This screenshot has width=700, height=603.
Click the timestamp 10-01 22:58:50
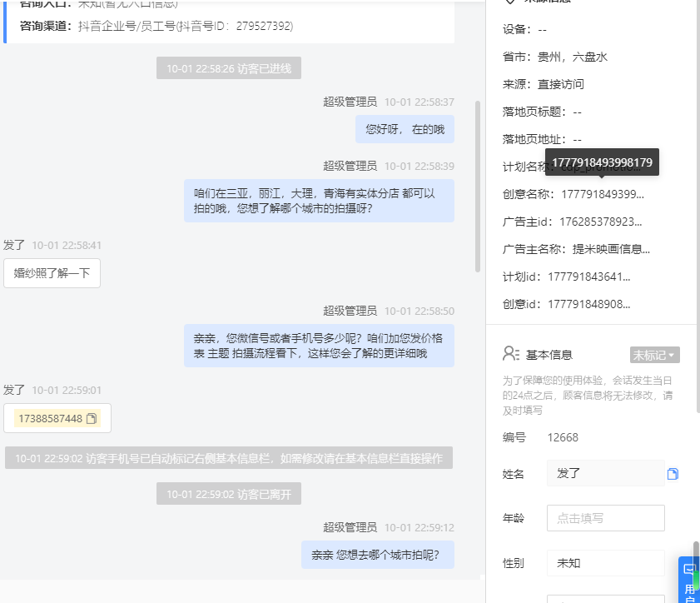[x=420, y=311]
